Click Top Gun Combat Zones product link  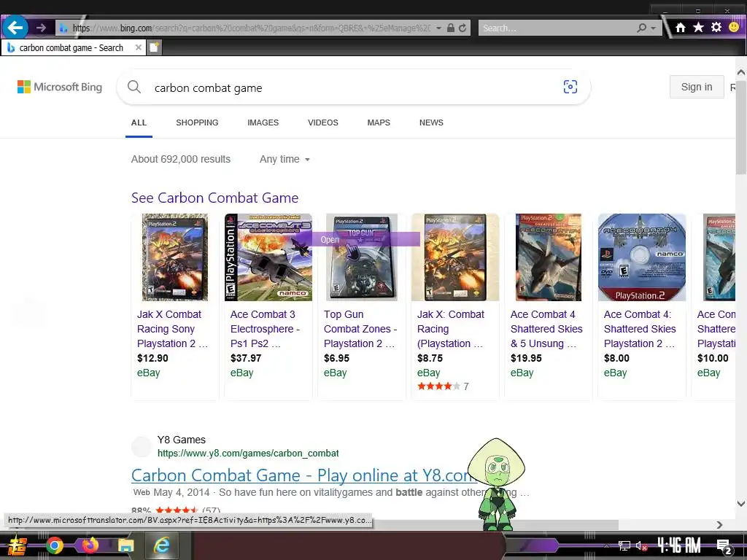click(360, 329)
